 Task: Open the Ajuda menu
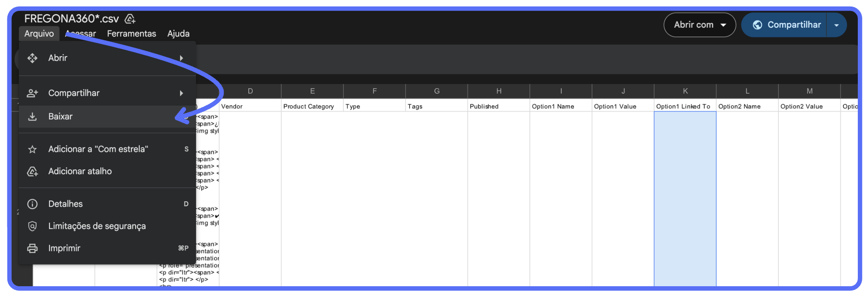click(178, 33)
